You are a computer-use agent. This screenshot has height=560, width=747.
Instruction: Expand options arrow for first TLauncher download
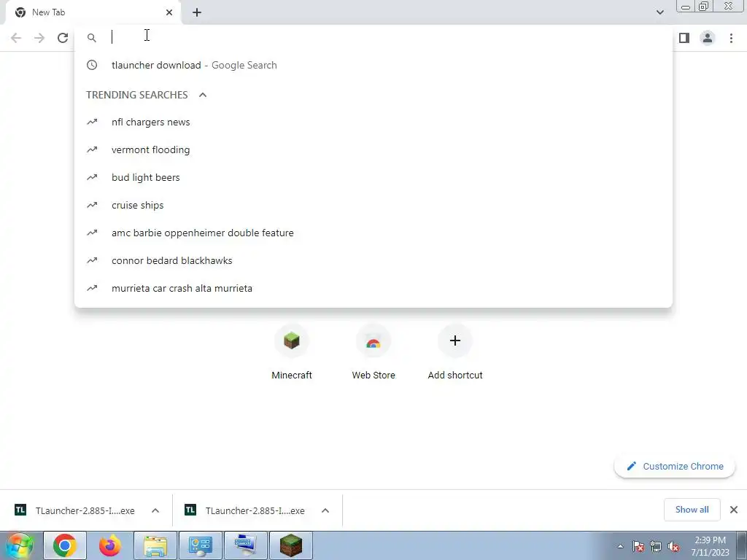point(155,510)
